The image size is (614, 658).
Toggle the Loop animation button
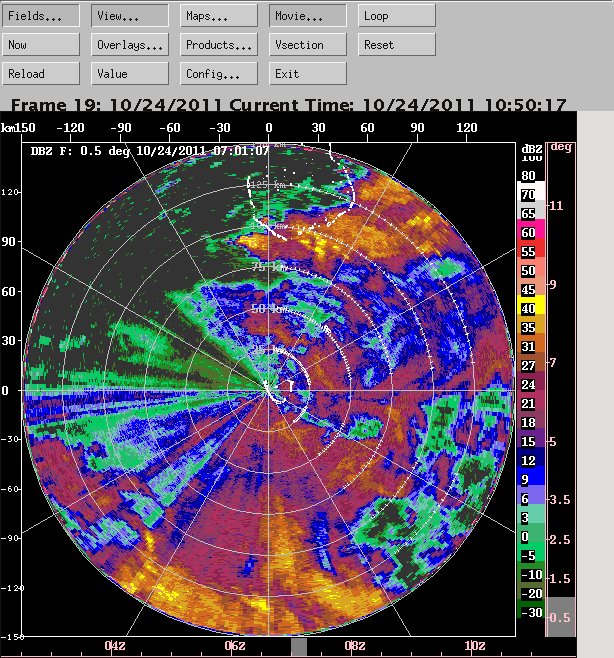[x=397, y=16]
